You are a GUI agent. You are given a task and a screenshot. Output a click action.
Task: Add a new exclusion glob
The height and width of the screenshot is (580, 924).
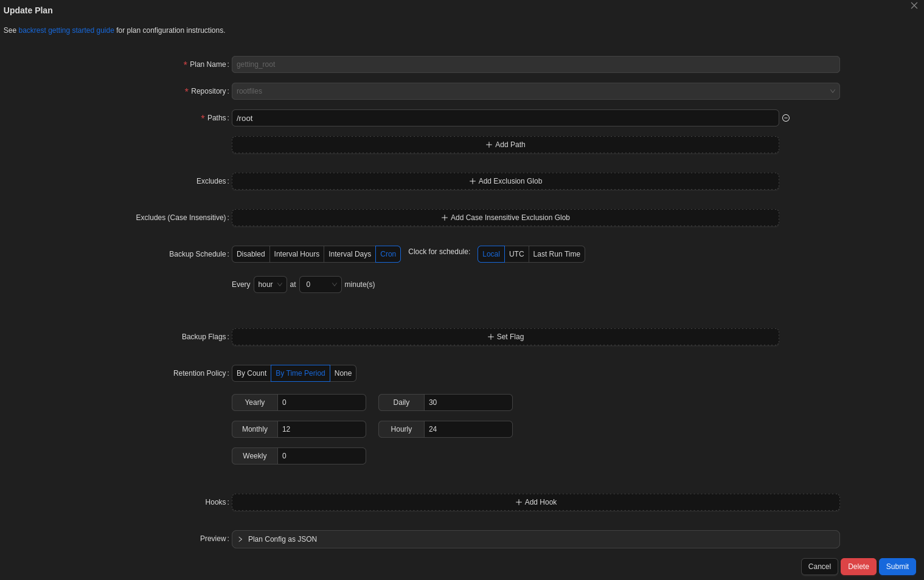click(505, 181)
